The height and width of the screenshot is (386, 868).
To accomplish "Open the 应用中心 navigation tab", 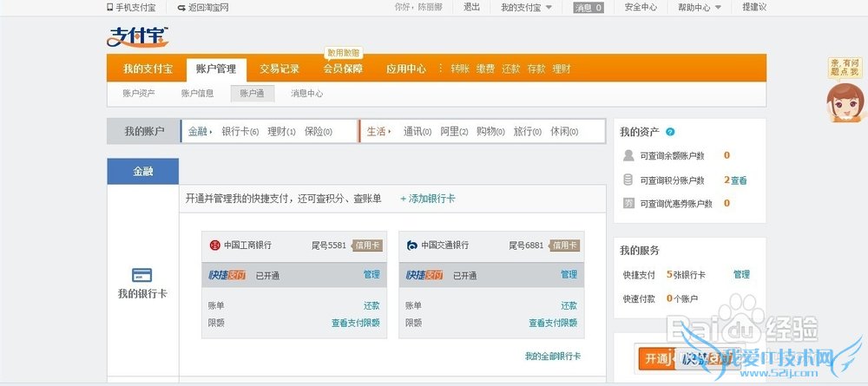I will coord(405,69).
